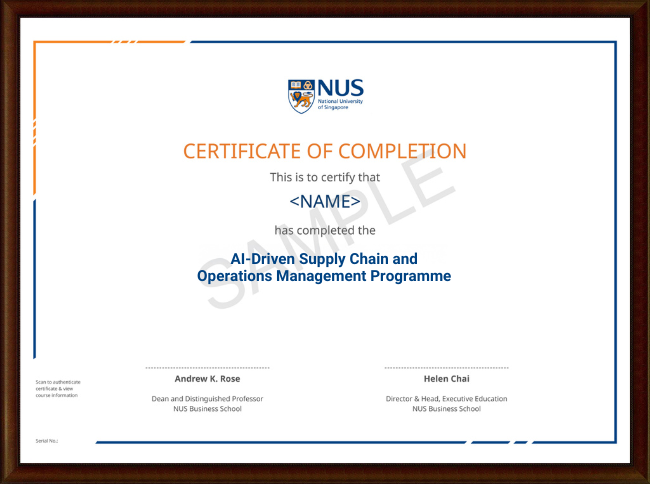
Task: Select the <NAME> placeholder text
Action: coord(325,201)
